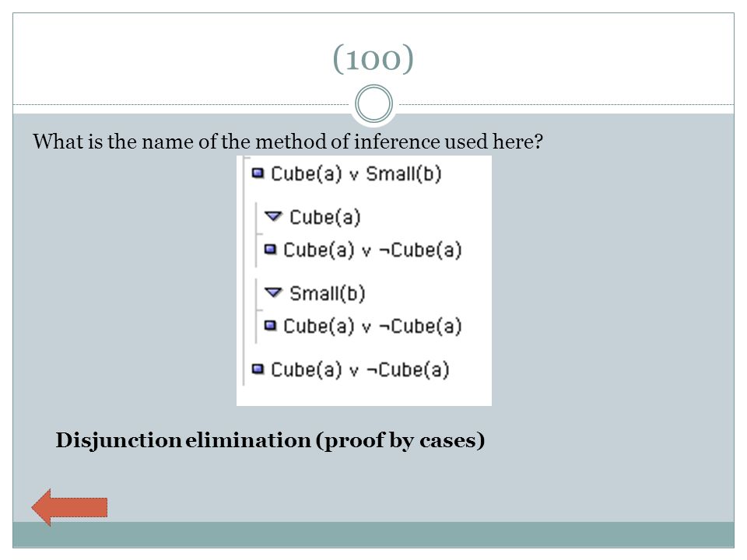Select the bullet of the Cube(a) subproof conclusion
The height and width of the screenshot is (560, 747).
(x=270, y=249)
